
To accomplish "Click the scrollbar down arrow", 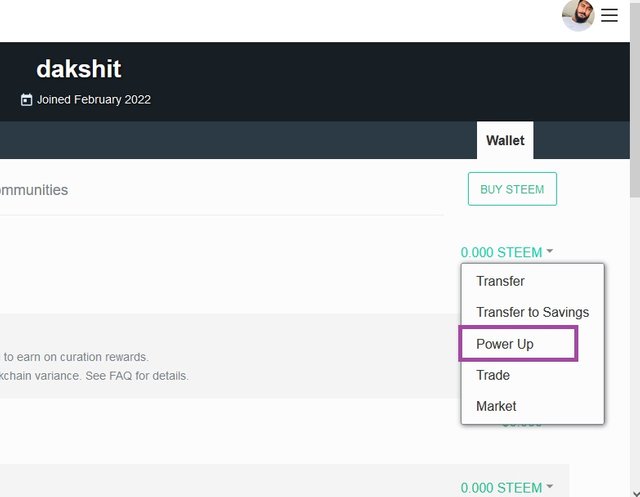I will [634, 490].
